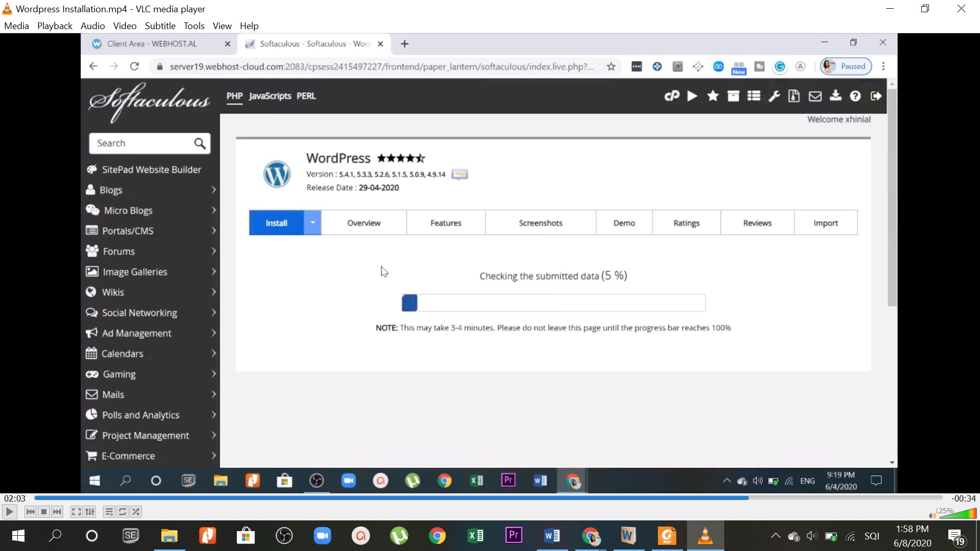Screen dimensions: 980x551
Task: Open the demos play icon in Softaculous
Action: pos(692,96)
